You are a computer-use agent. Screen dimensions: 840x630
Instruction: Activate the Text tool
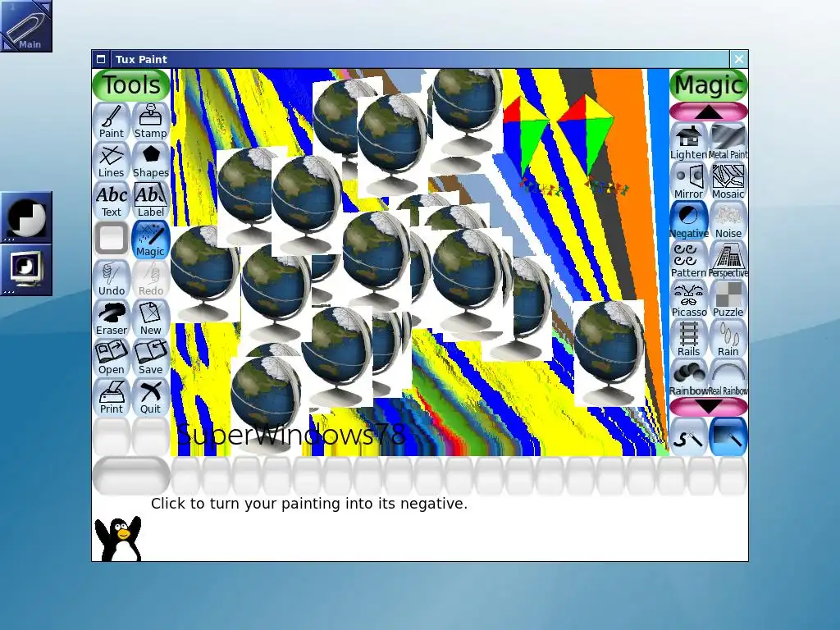click(x=112, y=200)
